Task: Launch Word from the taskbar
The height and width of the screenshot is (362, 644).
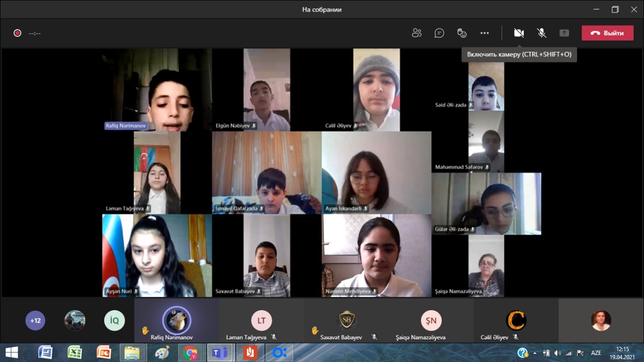Action: pos(45,352)
